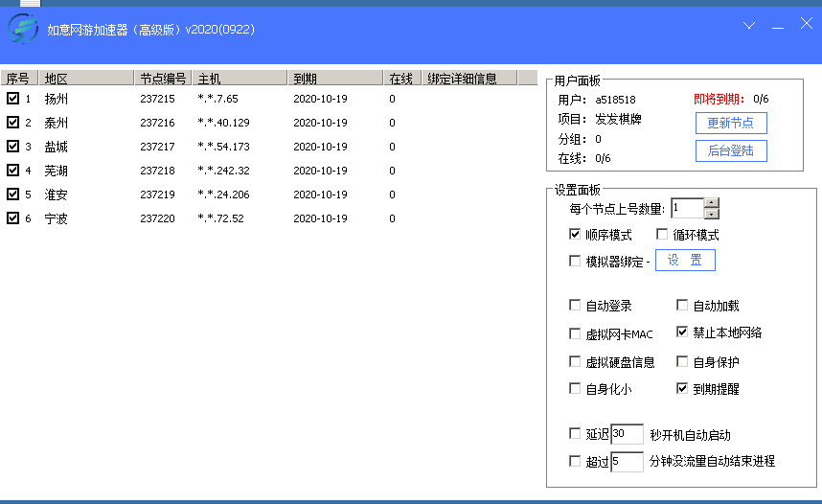Click the 在线: 0/6 status text
The height and width of the screenshot is (504, 822).
point(584,158)
